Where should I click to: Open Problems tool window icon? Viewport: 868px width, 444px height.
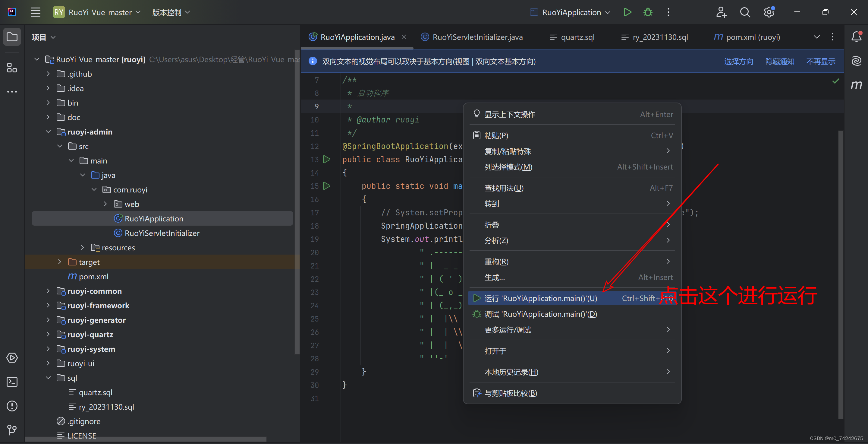12,406
